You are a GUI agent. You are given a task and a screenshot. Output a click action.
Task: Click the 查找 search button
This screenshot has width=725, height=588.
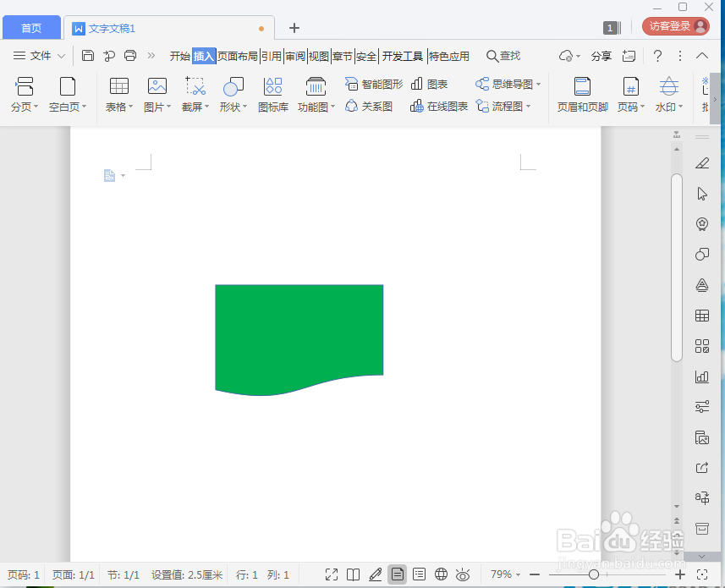pyautogui.click(x=503, y=56)
